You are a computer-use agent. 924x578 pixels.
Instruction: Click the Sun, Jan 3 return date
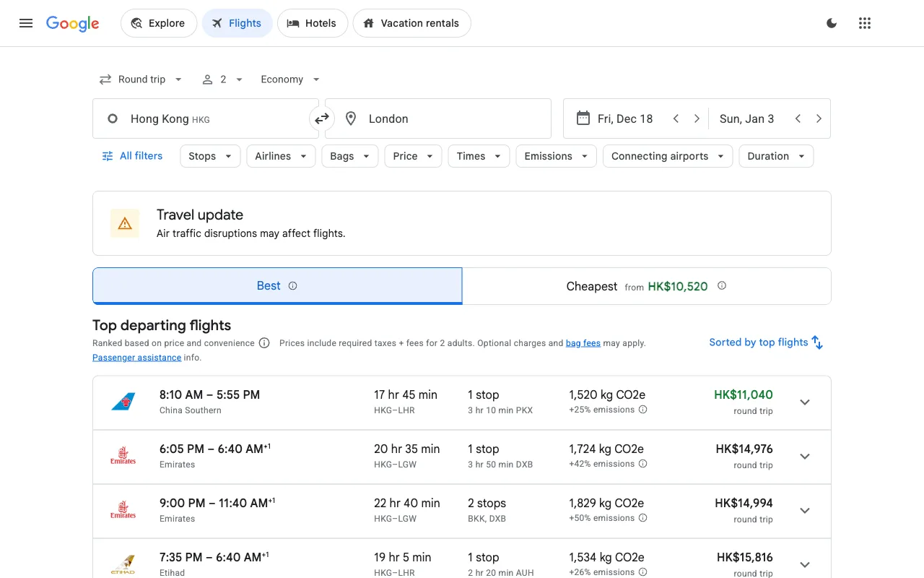pos(746,118)
